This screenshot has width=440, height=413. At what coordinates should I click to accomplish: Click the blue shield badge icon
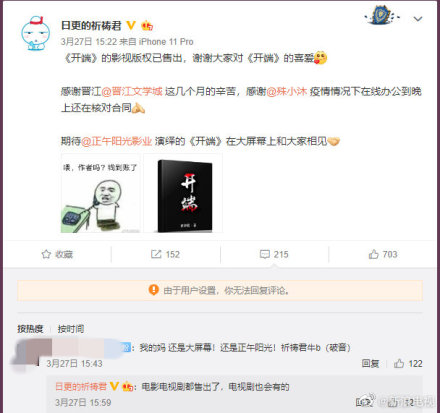382,15
